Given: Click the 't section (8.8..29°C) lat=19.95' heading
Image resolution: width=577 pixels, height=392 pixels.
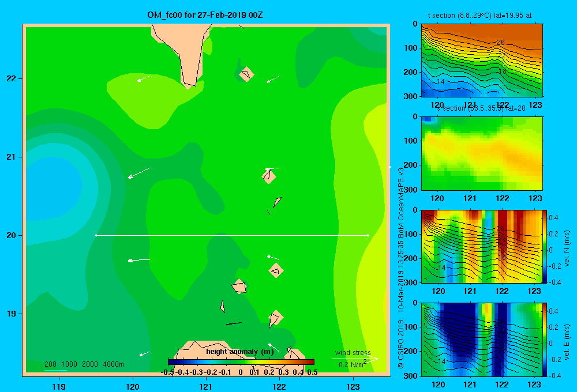Looking at the screenshot, I should [x=479, y=16].
